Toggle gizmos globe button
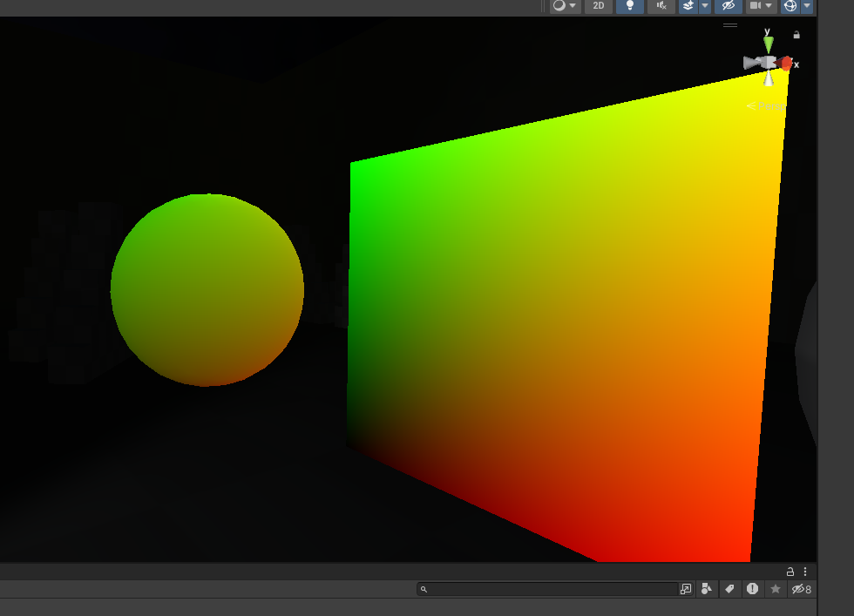 [790, 5]
